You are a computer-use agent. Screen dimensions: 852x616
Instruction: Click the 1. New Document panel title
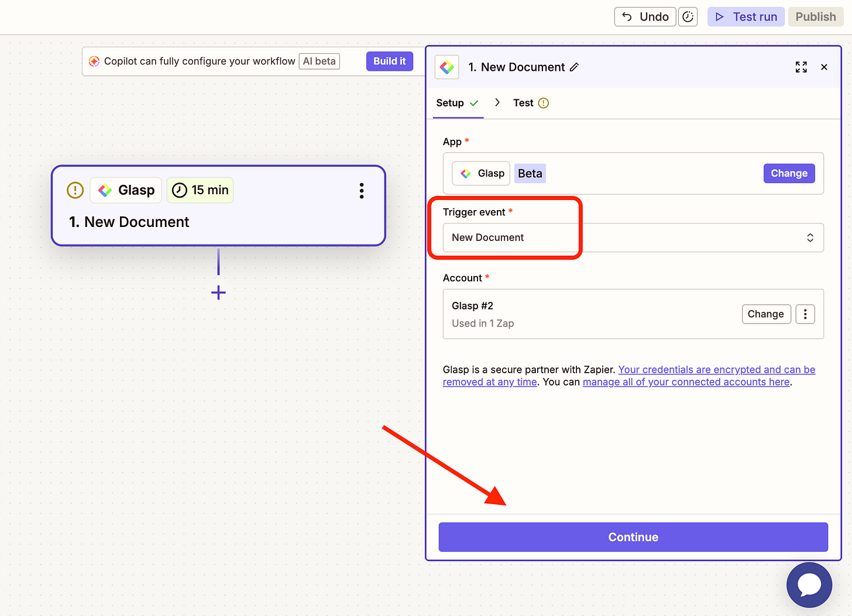point(517,67)
